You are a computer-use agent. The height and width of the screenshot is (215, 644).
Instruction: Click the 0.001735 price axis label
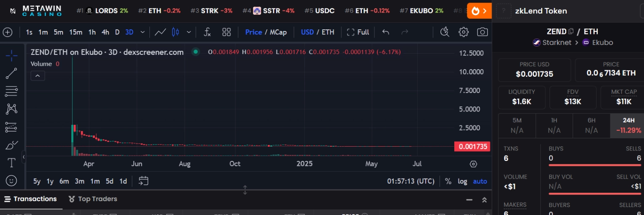pyautogui.click(x=473, y=147)
